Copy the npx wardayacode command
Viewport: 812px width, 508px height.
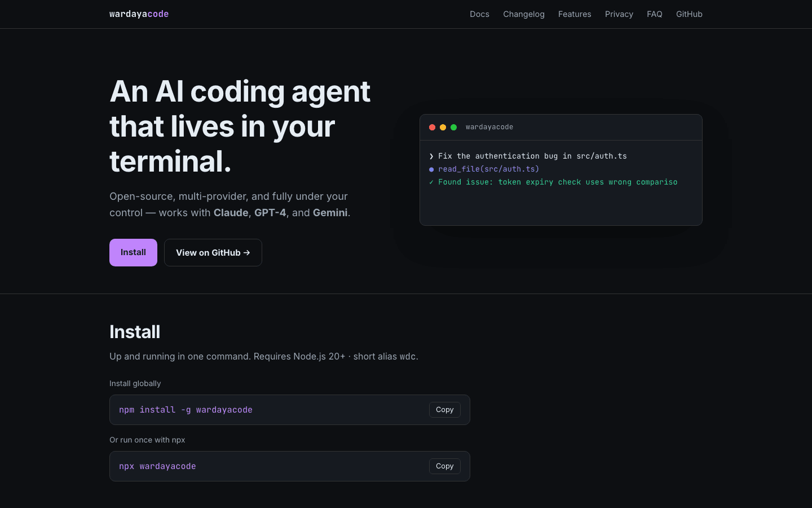pyautogui.click(x=445, y=466)
